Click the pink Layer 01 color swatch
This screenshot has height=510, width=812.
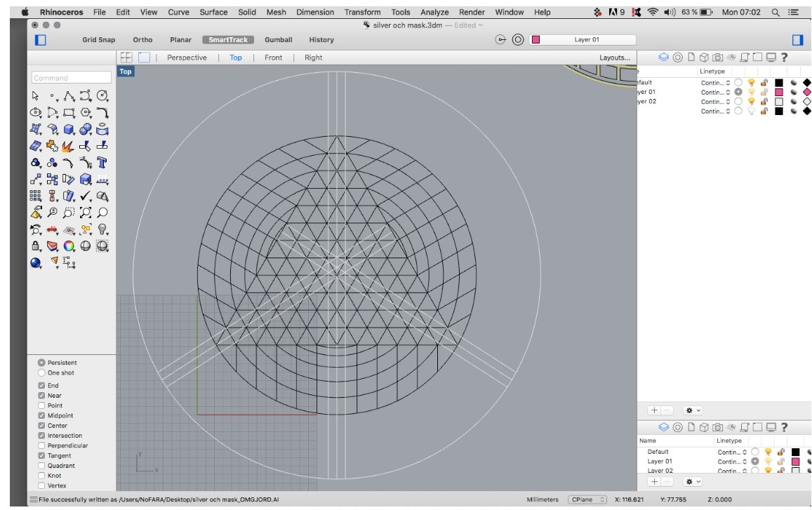(x=779, y=92)
